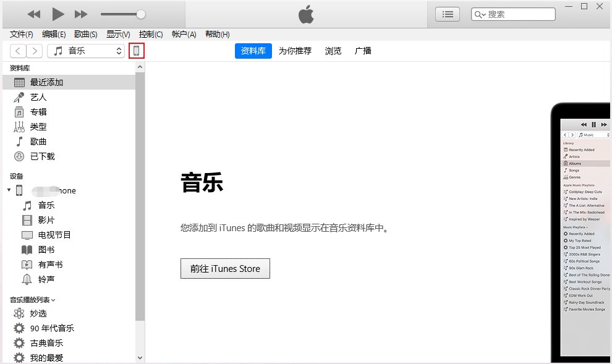Open the list view button
Image resolution: width=612 pixels, height=364 pixels.
click(x=448, y=14)
